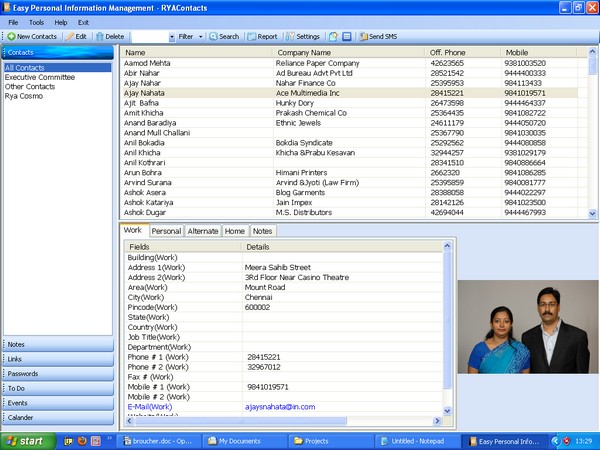The image size is (600, 450).
Task: Select contact Abir Nahar
Action: coord(142,73)
